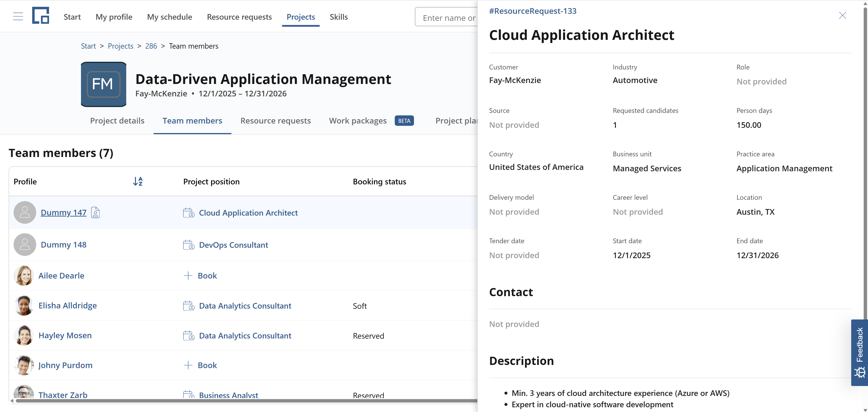Click the 286 breadcrumb link
Viewport: 868px width, 412px height.
(x=151, y=46)
